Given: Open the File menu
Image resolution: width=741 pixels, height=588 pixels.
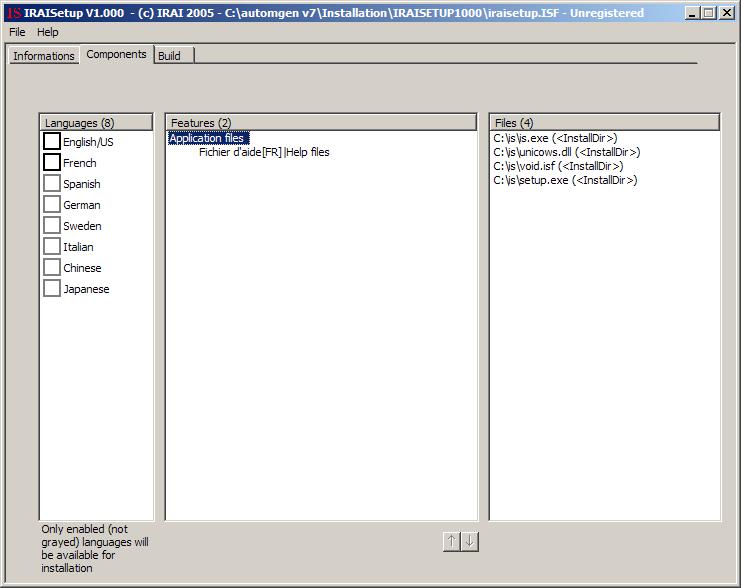Looking at the screenshot, I should pos(17,32).
